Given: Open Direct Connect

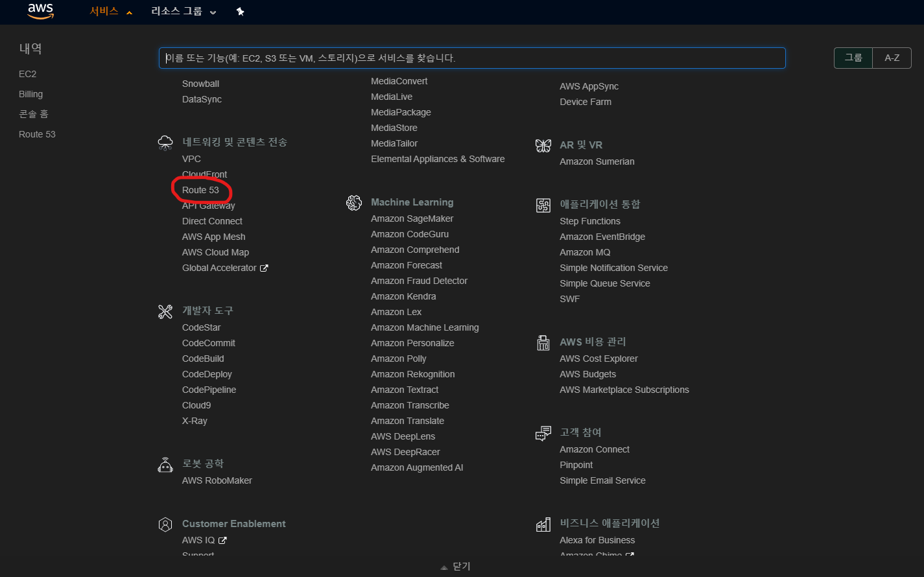Looking at the screenshot, I should click(212, 221).
